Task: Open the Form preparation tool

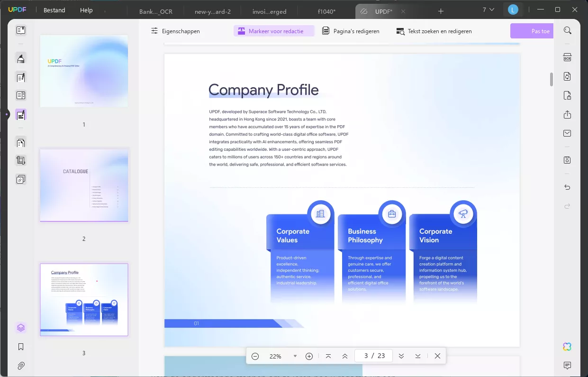Action: point(20,95)
